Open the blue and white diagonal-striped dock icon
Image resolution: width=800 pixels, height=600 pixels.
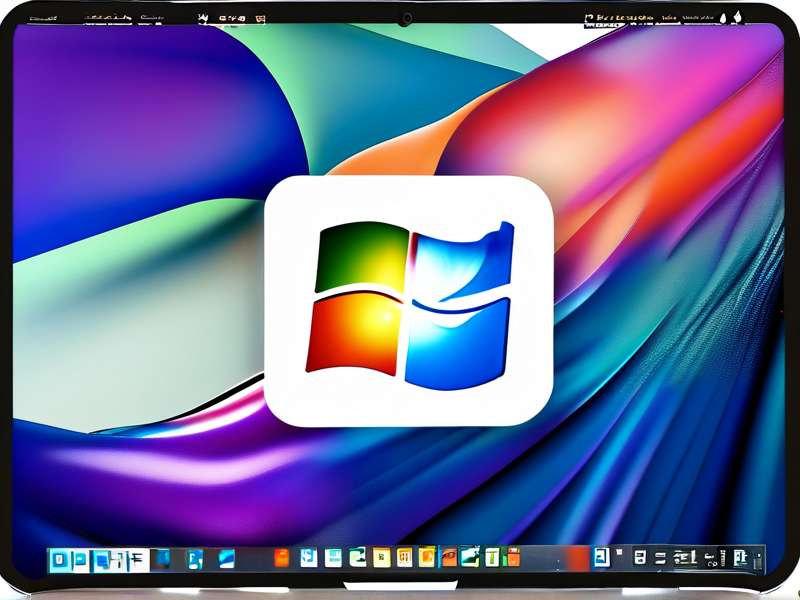pos(227,559)
